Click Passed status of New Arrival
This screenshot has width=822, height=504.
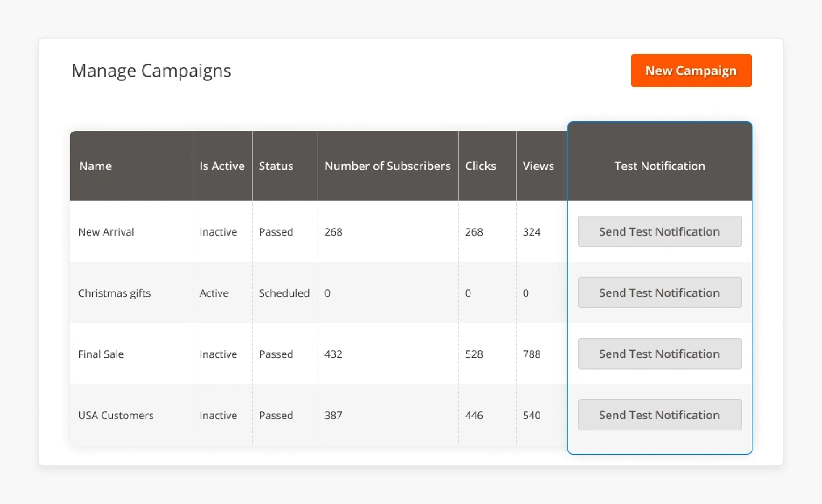pos(276,232)
